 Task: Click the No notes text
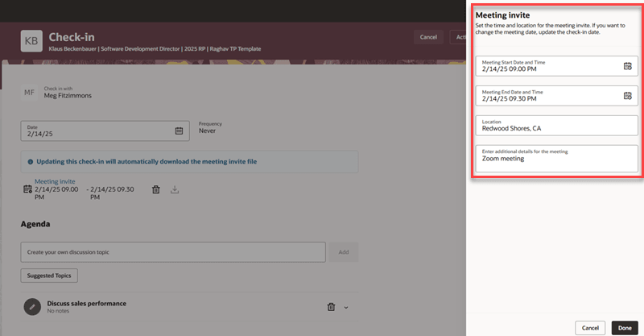pos(58,311)
